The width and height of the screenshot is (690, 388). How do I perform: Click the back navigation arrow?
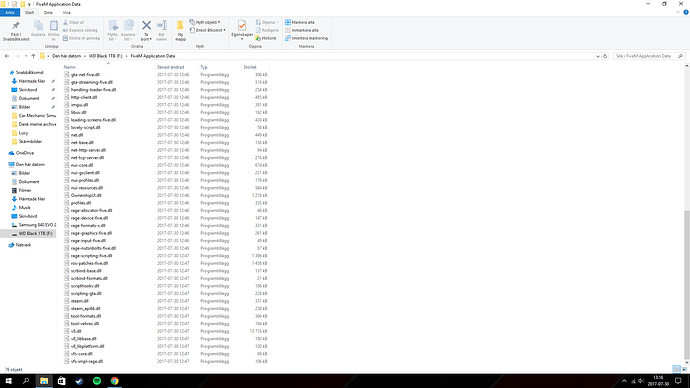click(7, 56)
